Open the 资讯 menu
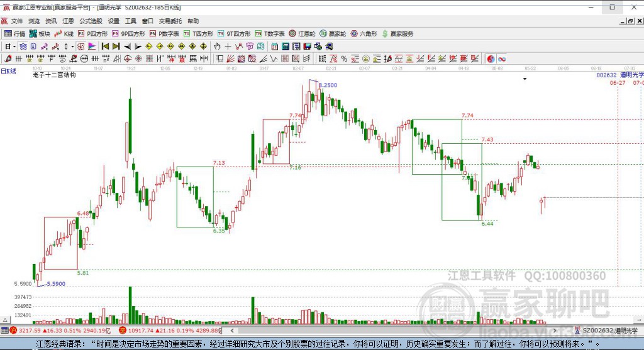The image size is (644, 350). pyautogui.click(x=51, y=21)
